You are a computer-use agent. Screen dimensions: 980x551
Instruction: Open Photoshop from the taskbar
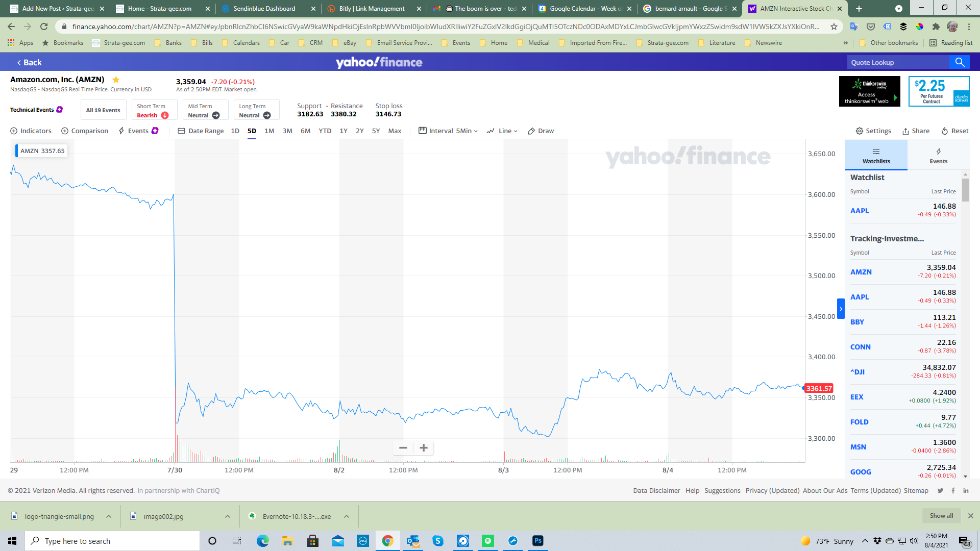pyautogui.click(x=538, y=541)
